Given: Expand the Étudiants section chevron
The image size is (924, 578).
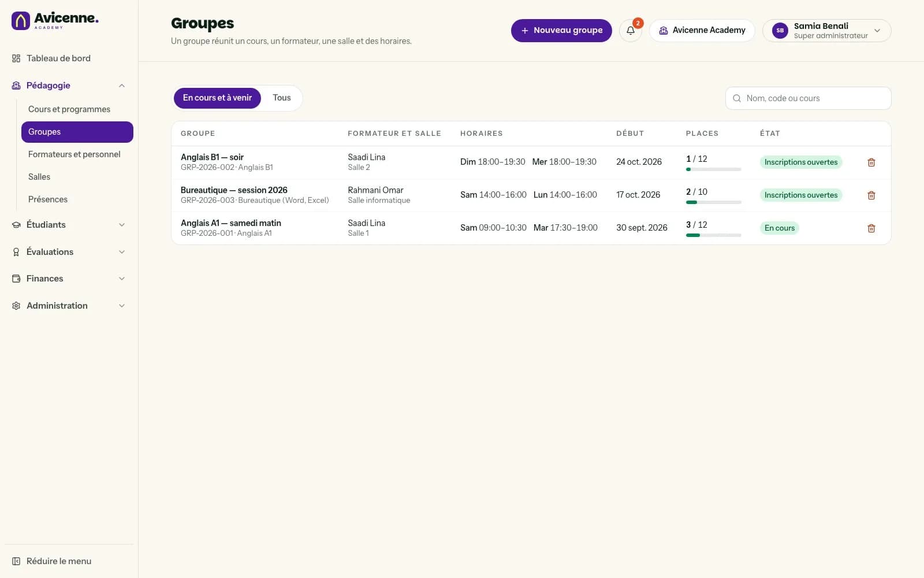Looking at the screenshot, I should point(122,225).
